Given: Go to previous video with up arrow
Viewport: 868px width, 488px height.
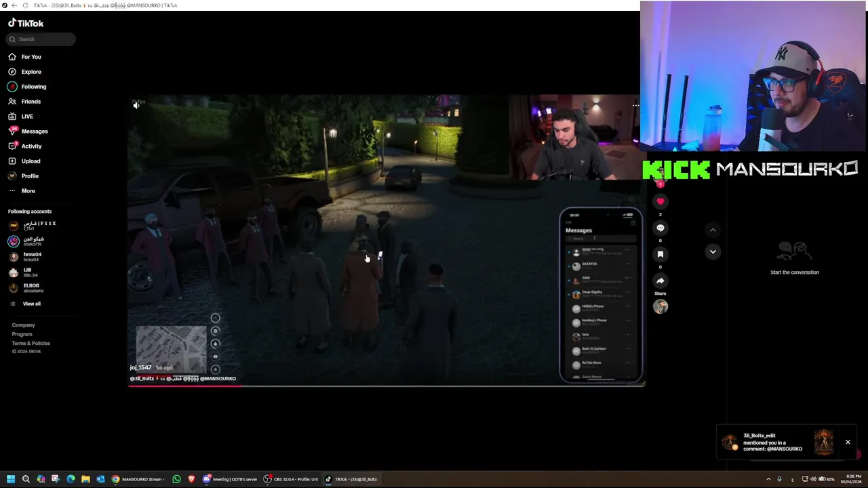Looking at the screenshot, I should 713,230.
